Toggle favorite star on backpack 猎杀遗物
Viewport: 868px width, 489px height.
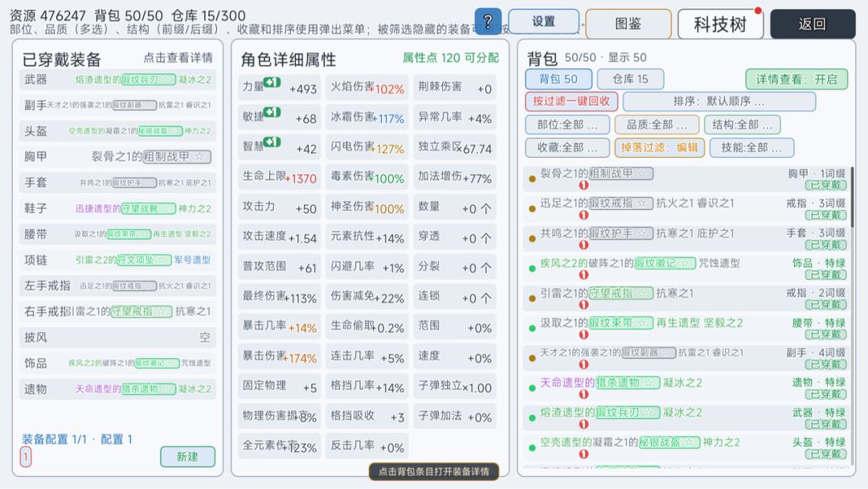(x=649, y=383)
